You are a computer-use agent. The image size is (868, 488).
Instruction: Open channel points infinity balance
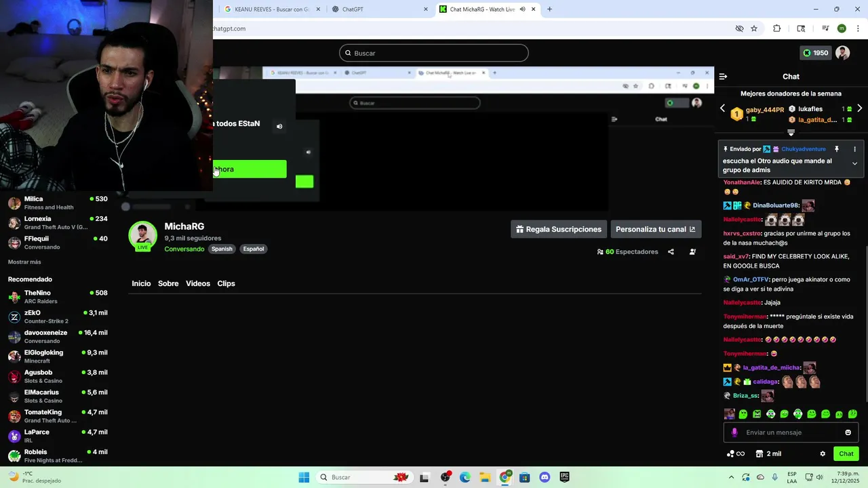coord(736,454)
